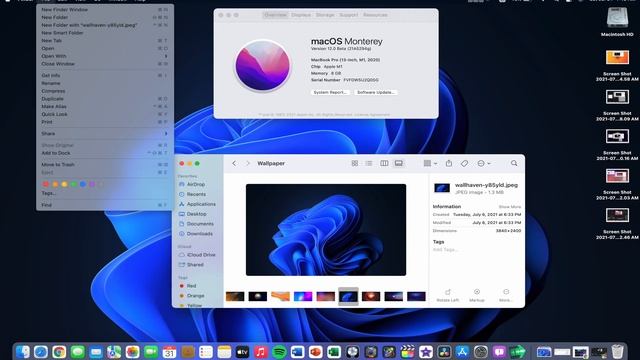The image size is (640, 360).
Task: Click Rotate Left in the preview pane
Action: click(447, 295)
